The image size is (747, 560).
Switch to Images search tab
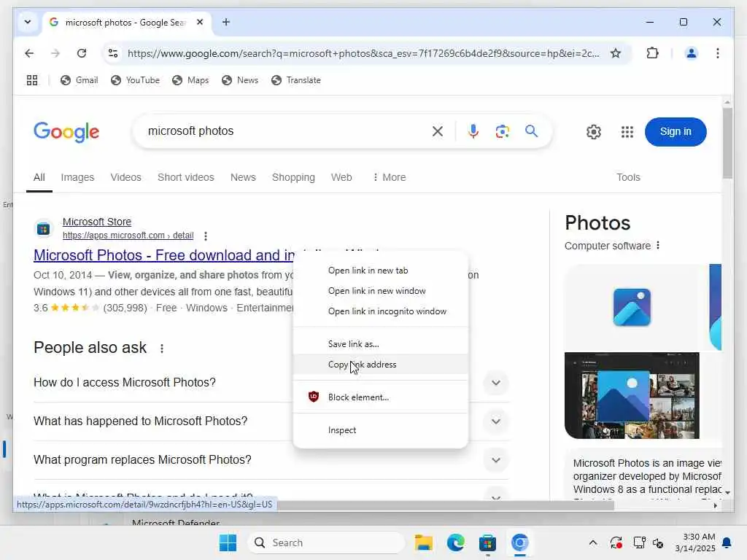tap(77, 177)
